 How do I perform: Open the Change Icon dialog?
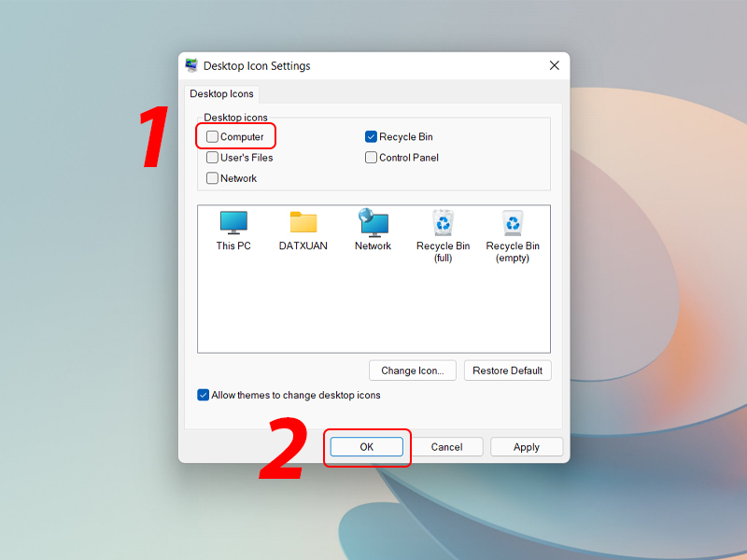pyautogui.click(x=412, y=371)
